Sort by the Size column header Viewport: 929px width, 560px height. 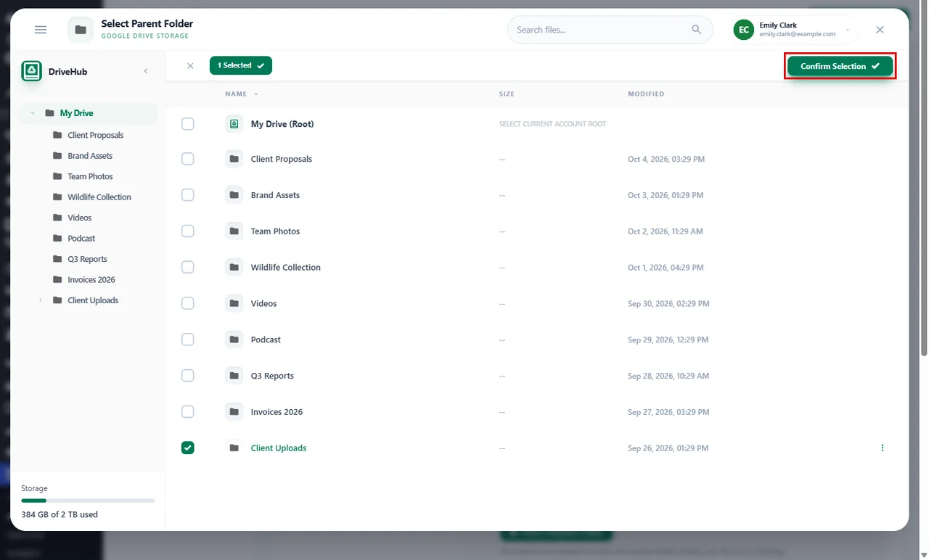pos(507,94)
